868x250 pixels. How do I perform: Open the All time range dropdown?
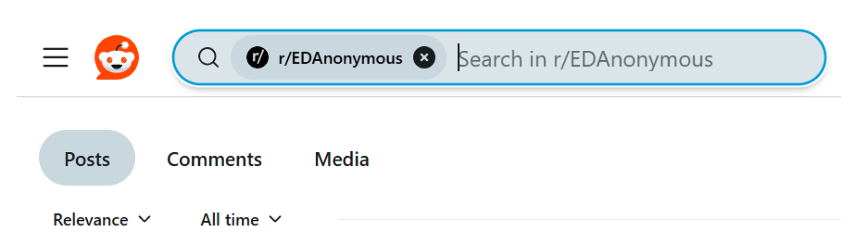point(241,220)
